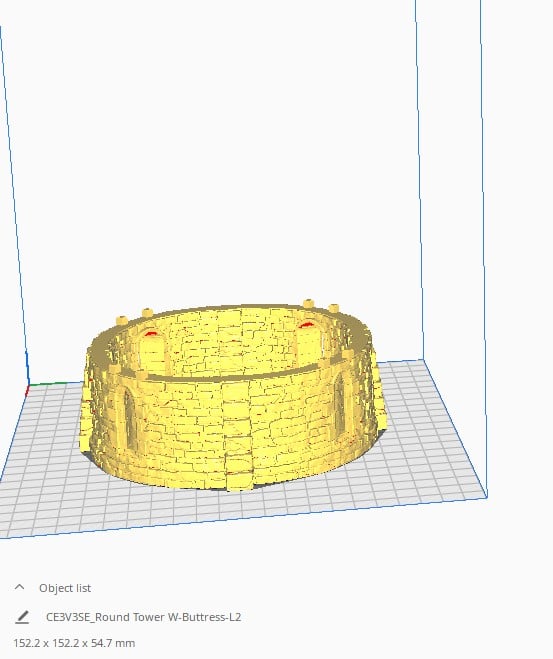Select CE3V3SE_Round Tower W-Buttress-L2 object name
This screenshot has width=553, height=659.
point(143,617)
